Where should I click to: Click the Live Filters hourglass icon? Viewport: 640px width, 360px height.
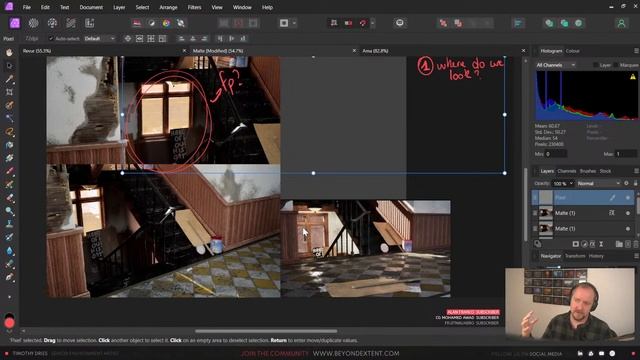(601, 244)
